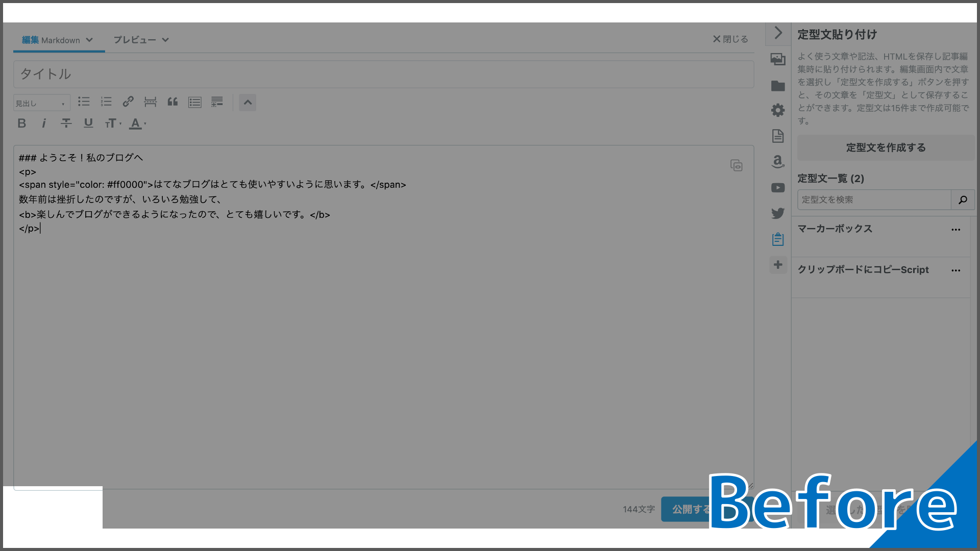The width and height of the screenshot is (980, 551).
Task: Insert a footnote
Action: click(x=217, y=102)
